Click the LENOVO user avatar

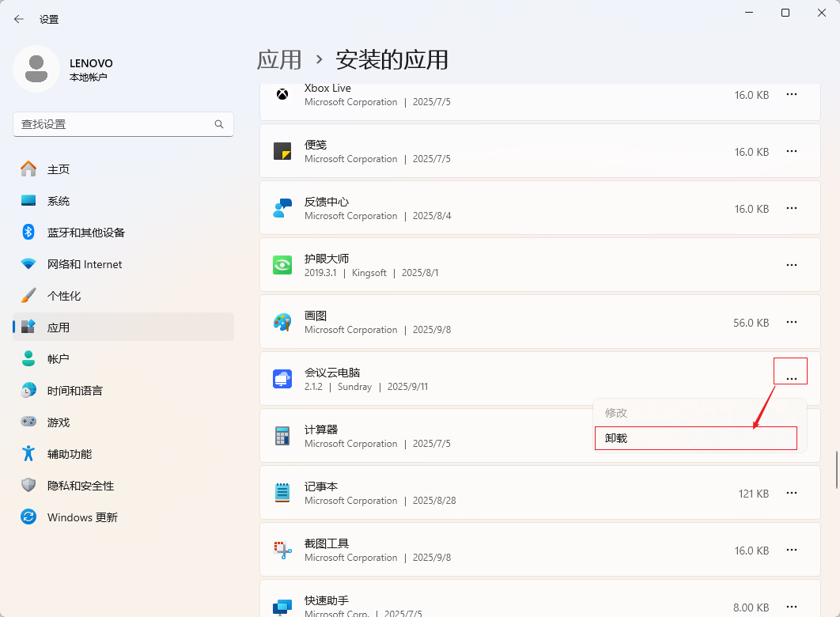point(36,69)
